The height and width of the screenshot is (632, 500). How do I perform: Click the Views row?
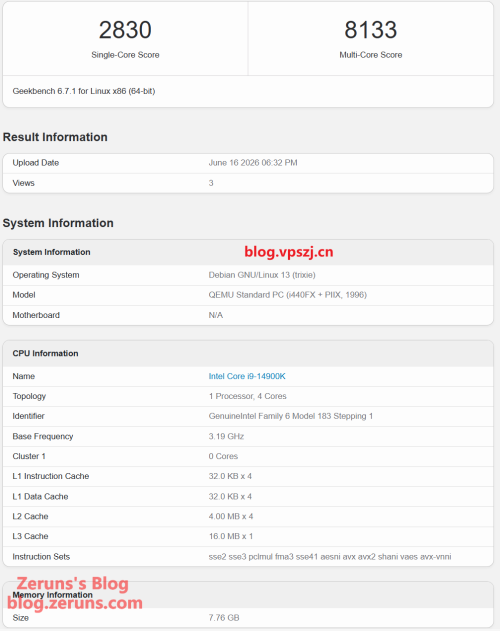[248, 183]
